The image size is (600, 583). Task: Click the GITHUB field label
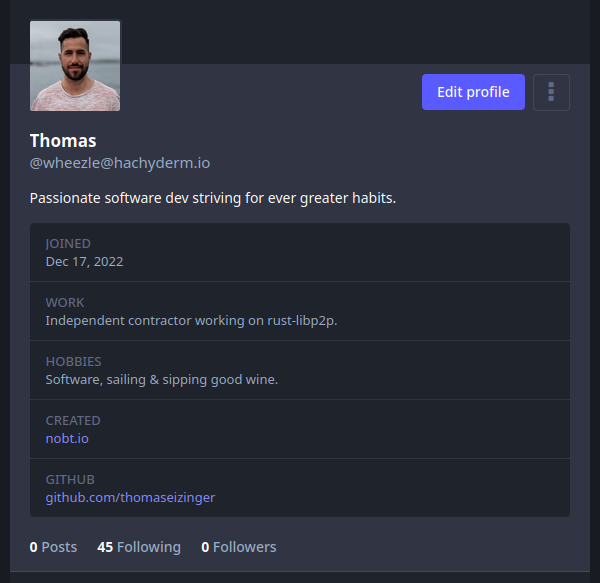click(x=70, y=479)
